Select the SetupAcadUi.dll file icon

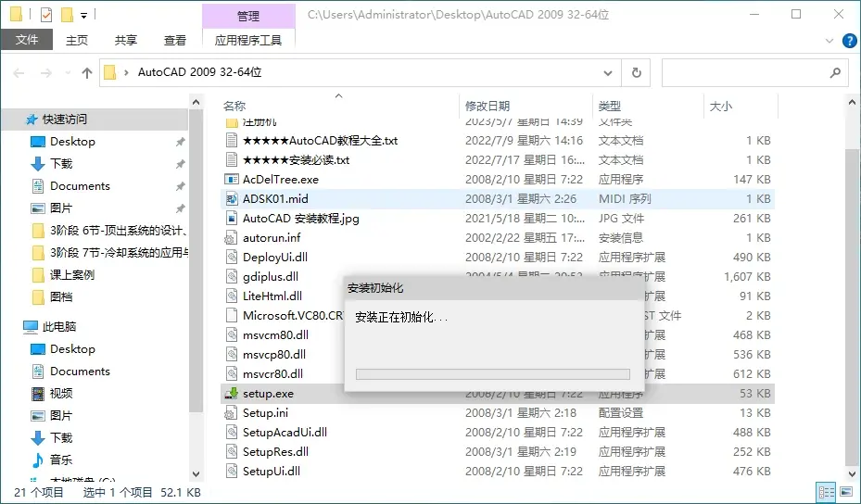point(231,432)
